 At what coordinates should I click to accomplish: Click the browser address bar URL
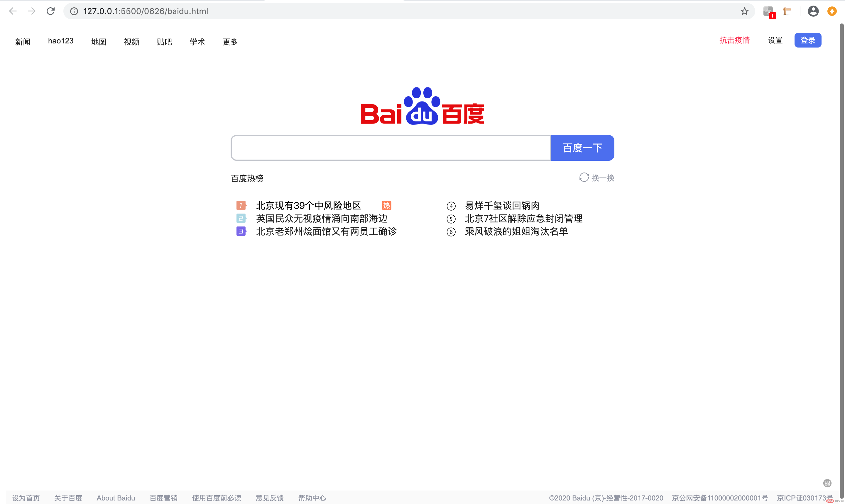[146, 11]
